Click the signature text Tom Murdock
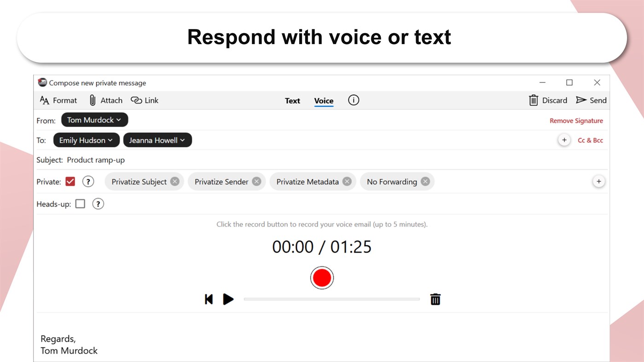Screen dimensions: 644x362 (x=69, y=351)
